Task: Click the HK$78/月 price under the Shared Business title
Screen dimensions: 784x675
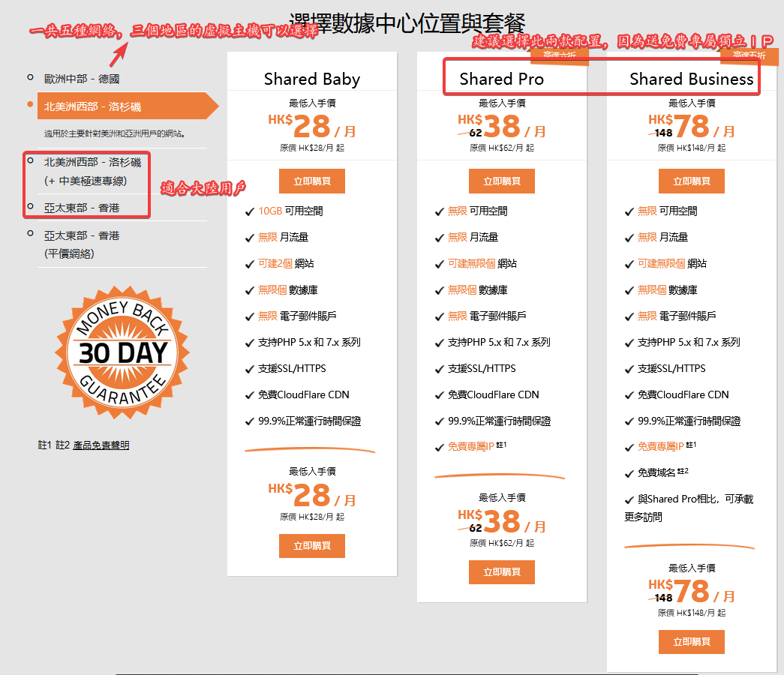Action: (x=692, y=125)
